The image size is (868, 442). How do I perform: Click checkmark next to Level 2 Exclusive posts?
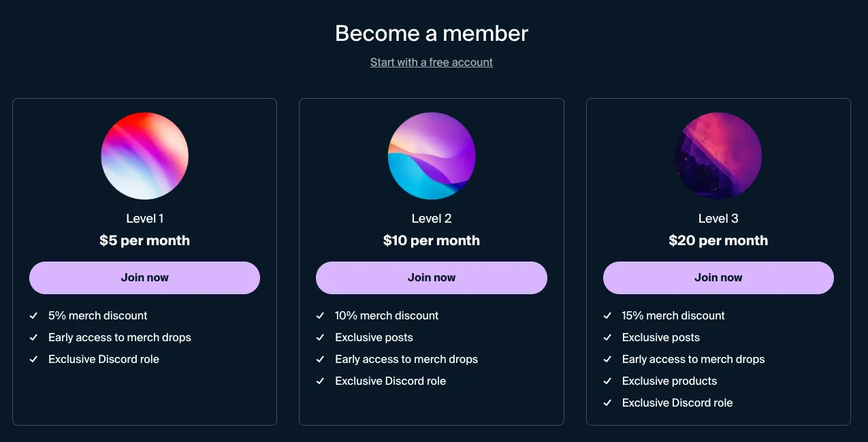pos(320,338)
